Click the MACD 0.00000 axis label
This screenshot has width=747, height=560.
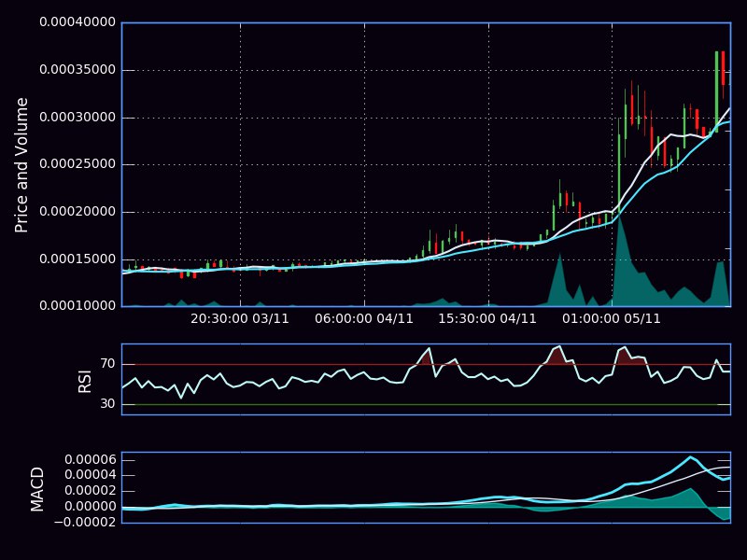pos(91,506)
